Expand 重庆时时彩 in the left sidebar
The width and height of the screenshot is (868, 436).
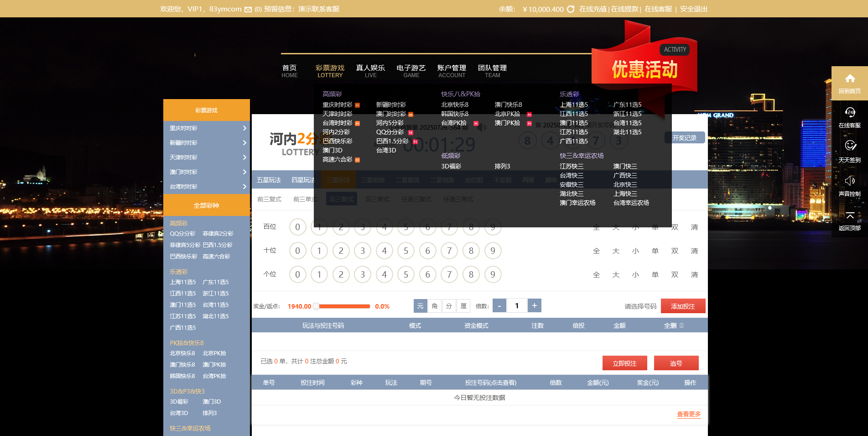[x=206, y=128]
